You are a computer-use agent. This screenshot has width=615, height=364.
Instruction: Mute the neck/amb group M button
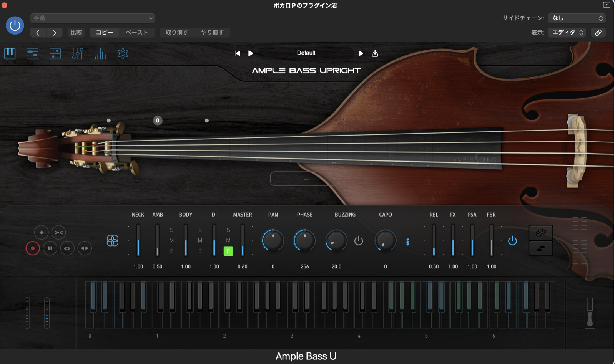172,240
